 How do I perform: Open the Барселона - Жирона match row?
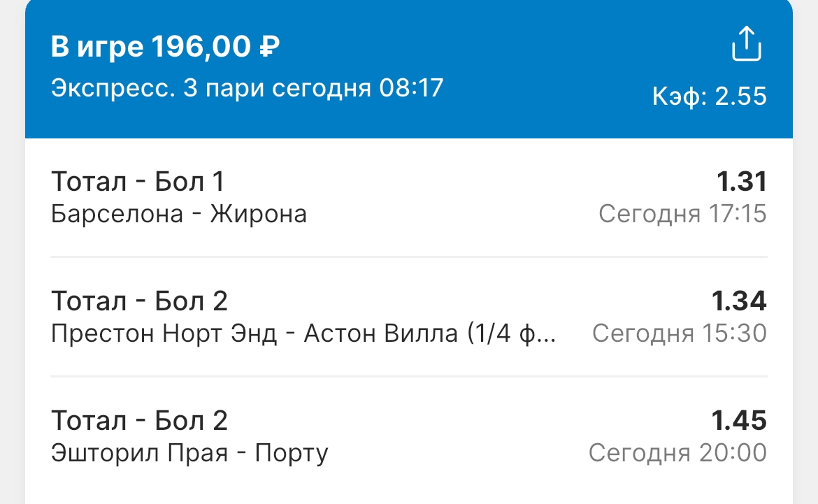(409, 198)
